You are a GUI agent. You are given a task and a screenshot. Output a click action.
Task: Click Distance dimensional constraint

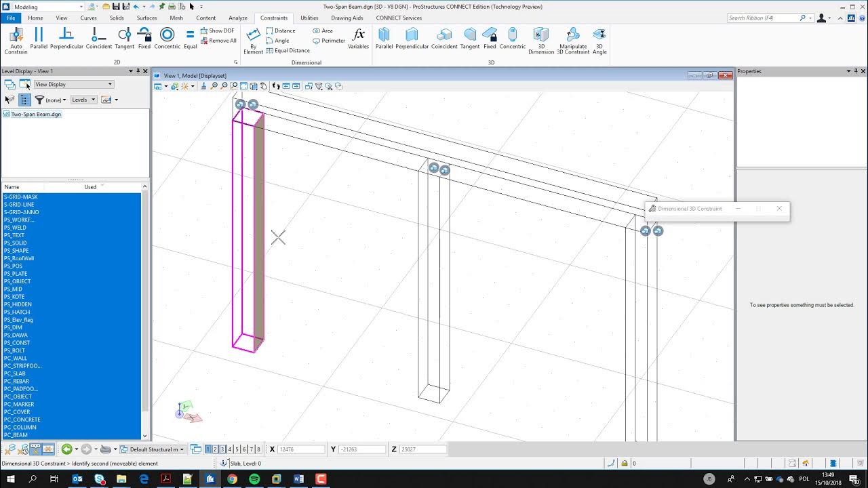click(281, 30)
